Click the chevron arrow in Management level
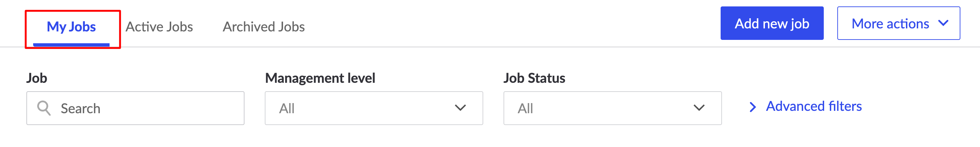 pyautogui.click(x=460, y=108)
